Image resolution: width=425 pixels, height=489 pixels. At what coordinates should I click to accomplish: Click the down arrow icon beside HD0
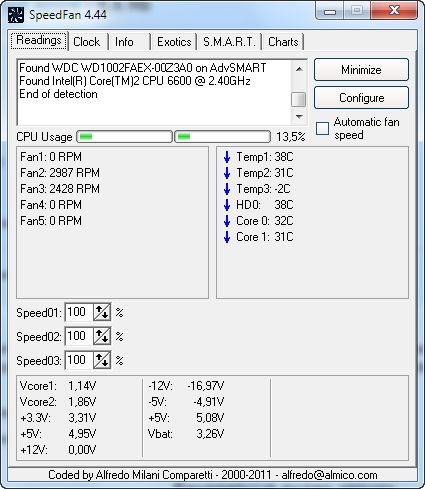click(227, 205)
